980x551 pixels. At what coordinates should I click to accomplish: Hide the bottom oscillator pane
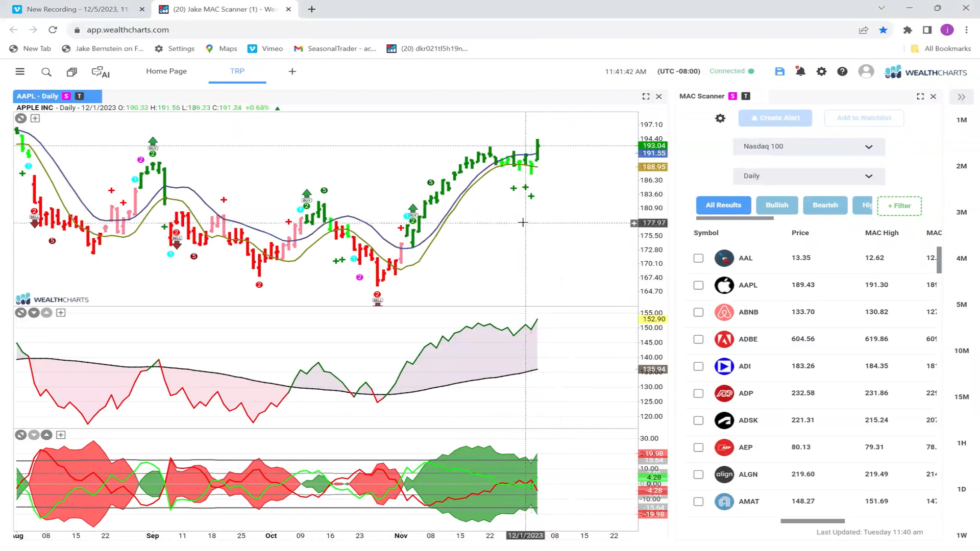20,435
